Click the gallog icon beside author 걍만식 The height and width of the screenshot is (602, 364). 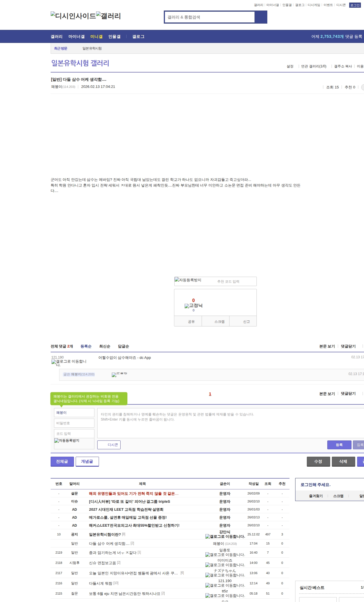click(225, 536)
